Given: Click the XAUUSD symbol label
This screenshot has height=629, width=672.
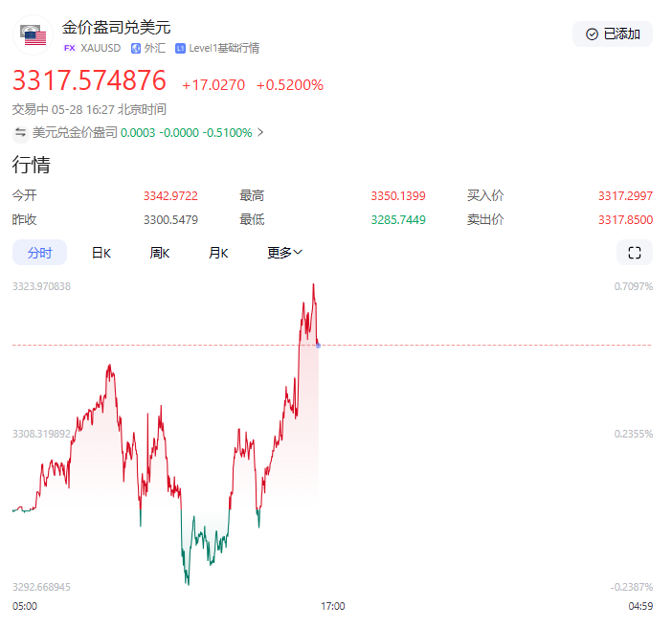Looking at the screenshot, I should [x=102, y=48].
